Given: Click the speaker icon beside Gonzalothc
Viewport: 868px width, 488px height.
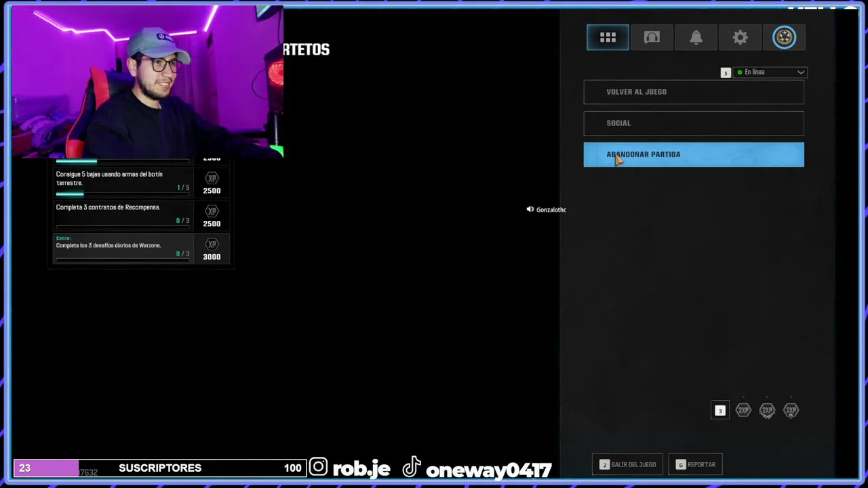Looking at the screenshot, I should pos(530,209).
